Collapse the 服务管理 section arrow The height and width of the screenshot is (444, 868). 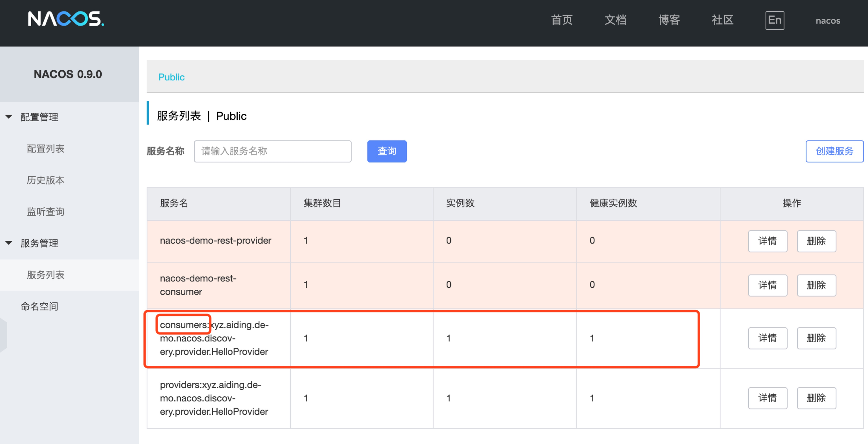coord(9,243)
